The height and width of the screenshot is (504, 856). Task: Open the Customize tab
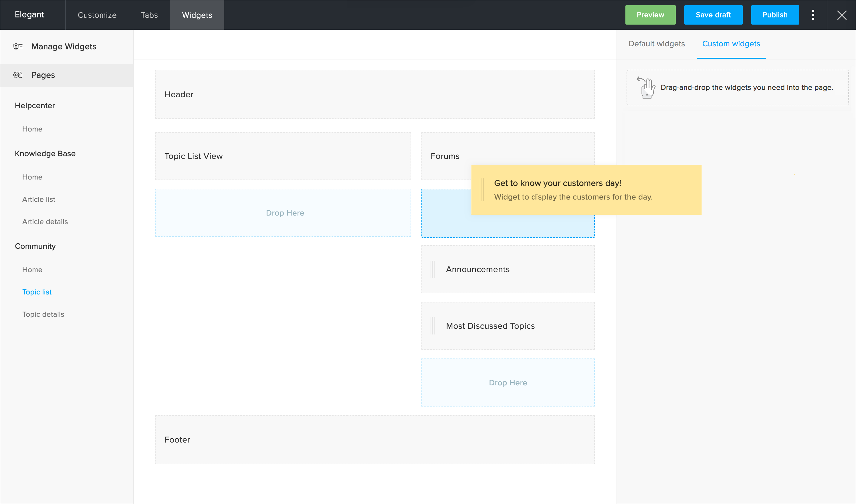(97, 15)
